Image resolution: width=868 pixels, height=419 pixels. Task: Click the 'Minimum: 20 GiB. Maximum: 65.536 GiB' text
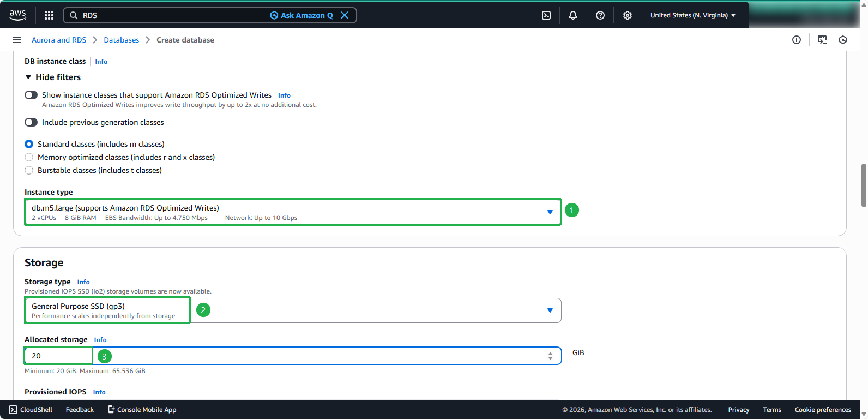coord(85,371)
